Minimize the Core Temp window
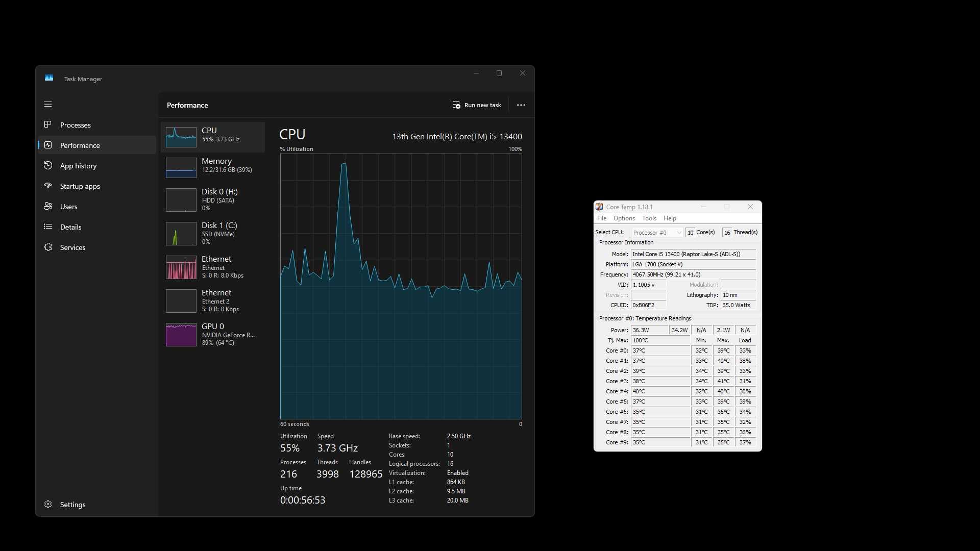This screenshot has height=551, width=980. pos(703,207)
